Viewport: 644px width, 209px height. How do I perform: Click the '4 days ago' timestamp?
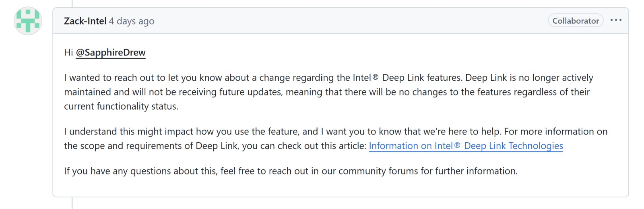(132, 21)
